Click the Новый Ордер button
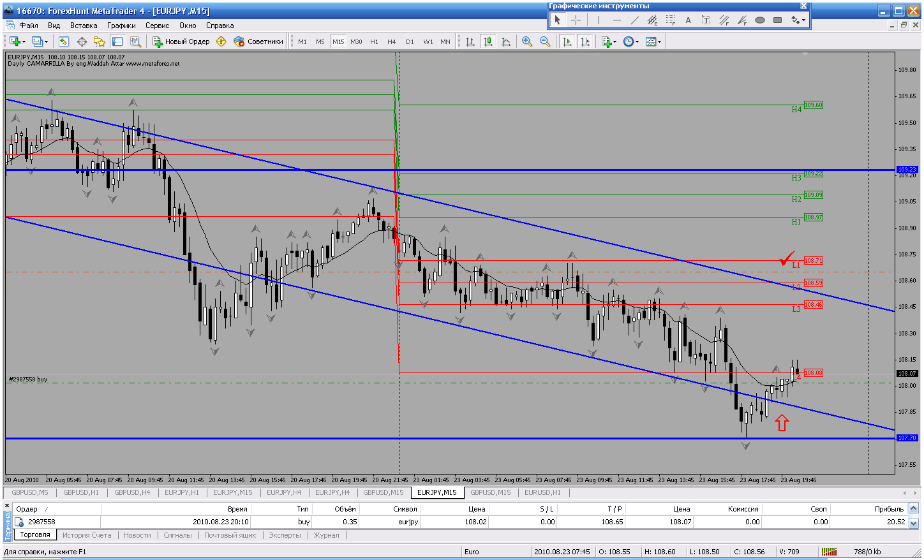The width and height of the screenshot is (924, 560). pos(181,41)
